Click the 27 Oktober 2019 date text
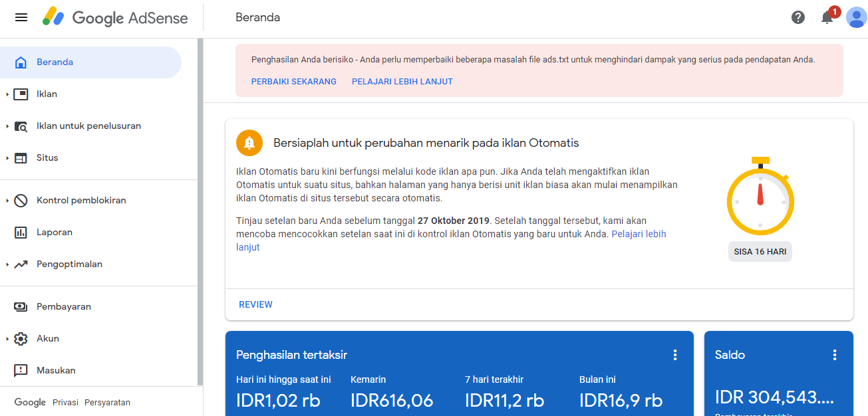Viewport: 868px width, 416px height. pos(453,221)
